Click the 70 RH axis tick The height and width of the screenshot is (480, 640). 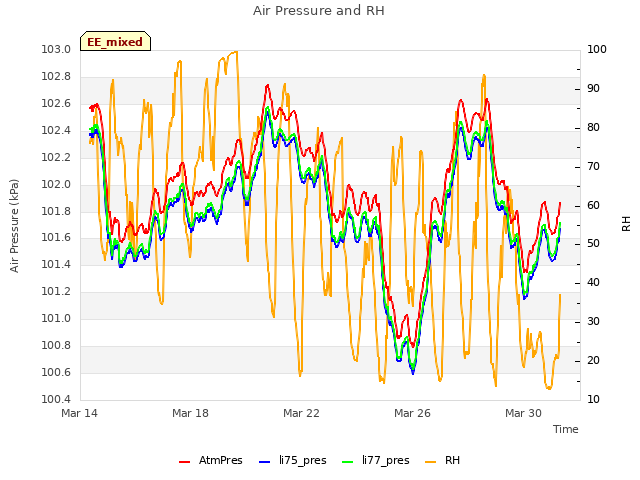(x=593, y=167)
